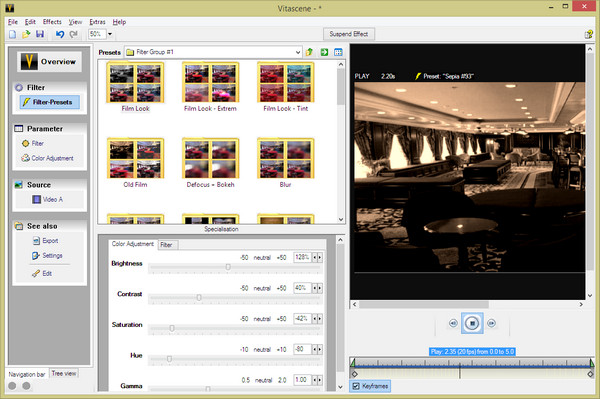Click the timeline start keyframe diamond
The width and height of the screenshot is (600, 399).
tap(355, 374)
